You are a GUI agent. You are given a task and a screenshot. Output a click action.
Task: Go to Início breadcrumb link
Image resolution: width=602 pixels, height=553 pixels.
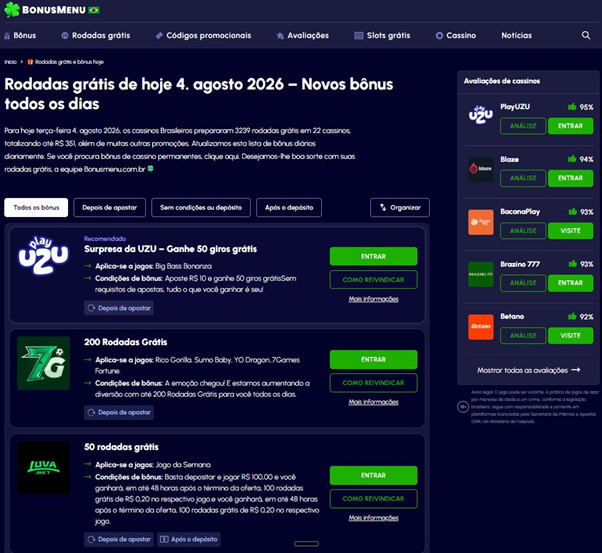click(10, 62)
